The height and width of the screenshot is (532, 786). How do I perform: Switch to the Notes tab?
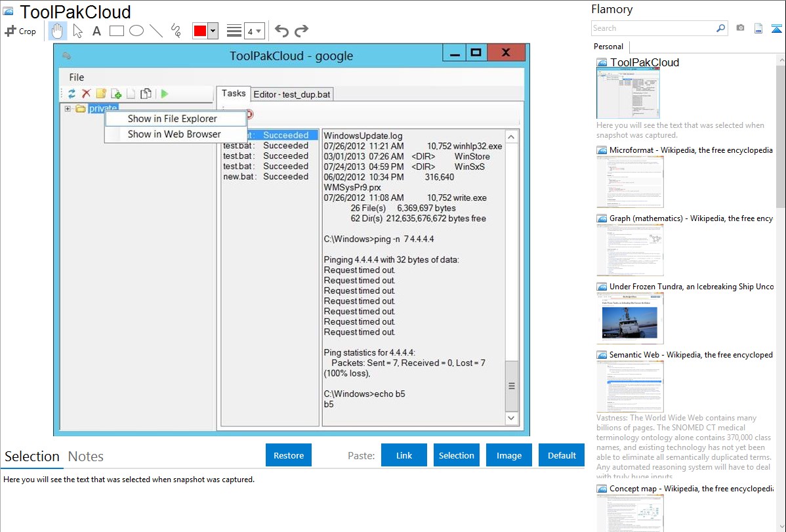(86, 457)
